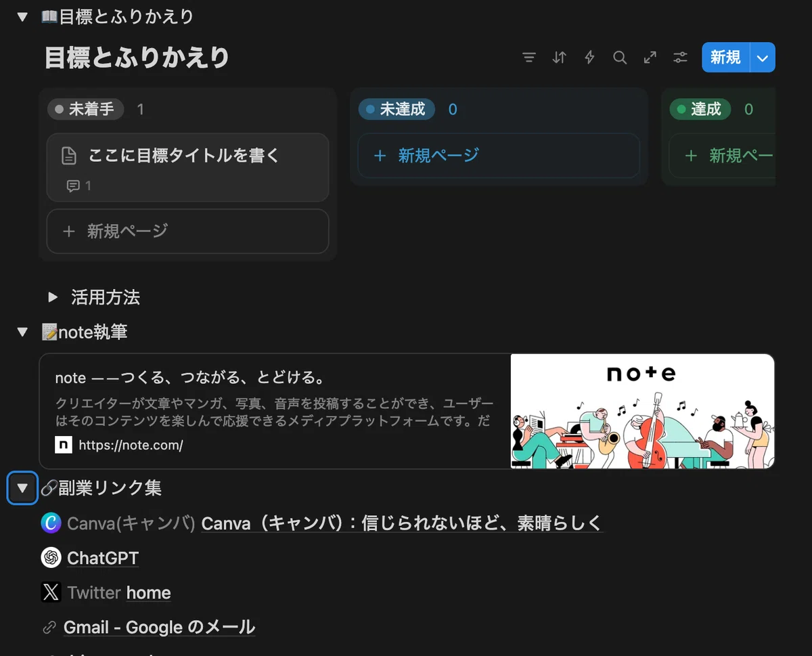
Task: Collapse the 目標とふりかえり toggle section
Action: (x=22, y=17)
